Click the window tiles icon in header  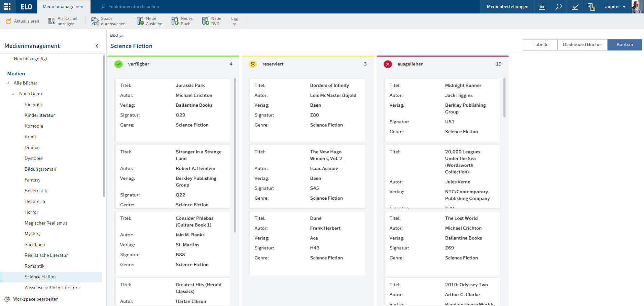(592, 7)
